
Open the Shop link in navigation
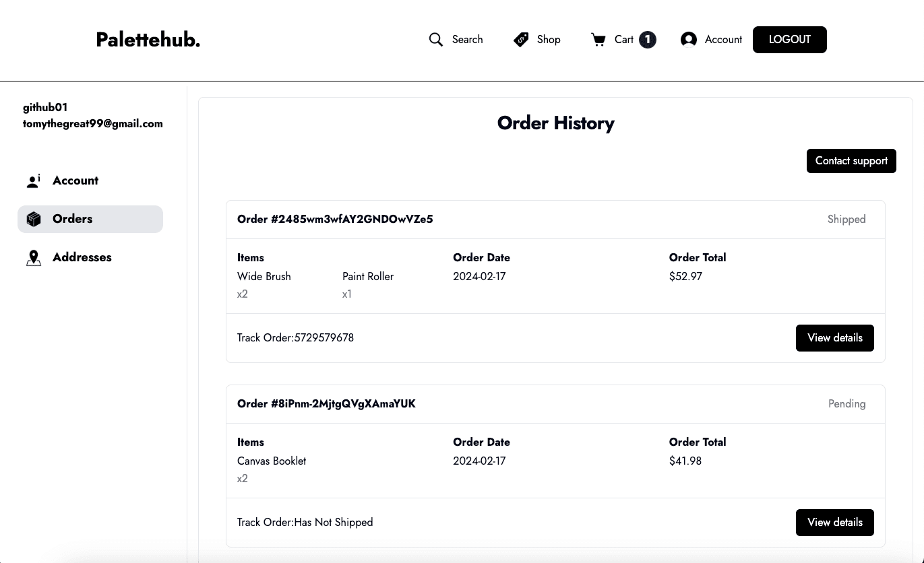click(549, 40)
